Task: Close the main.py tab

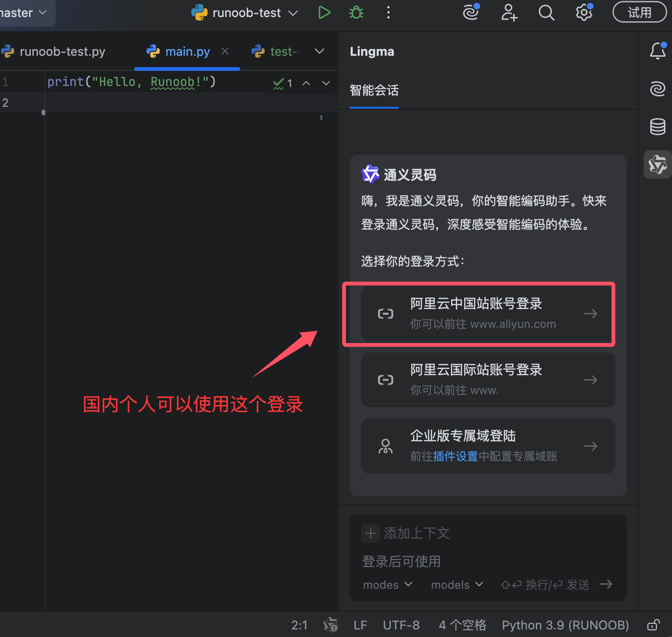Action: 225,51
